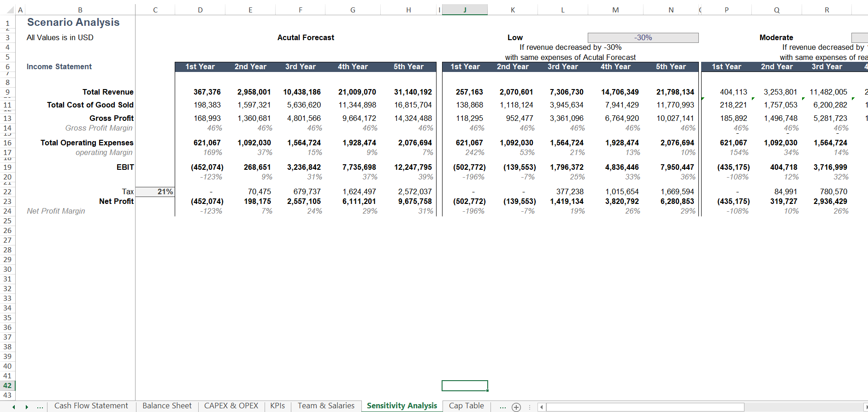The width and height of the screenshot is (868, 412).
Task: Select Total Revenue row label
Action: pyautogui.click(x=108, y=92)
